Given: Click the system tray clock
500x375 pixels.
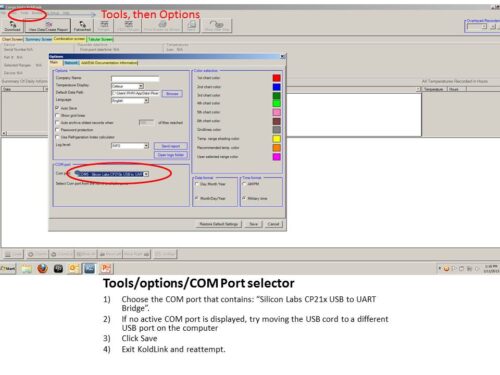Looking at the screenshot, I should point(491,269).
